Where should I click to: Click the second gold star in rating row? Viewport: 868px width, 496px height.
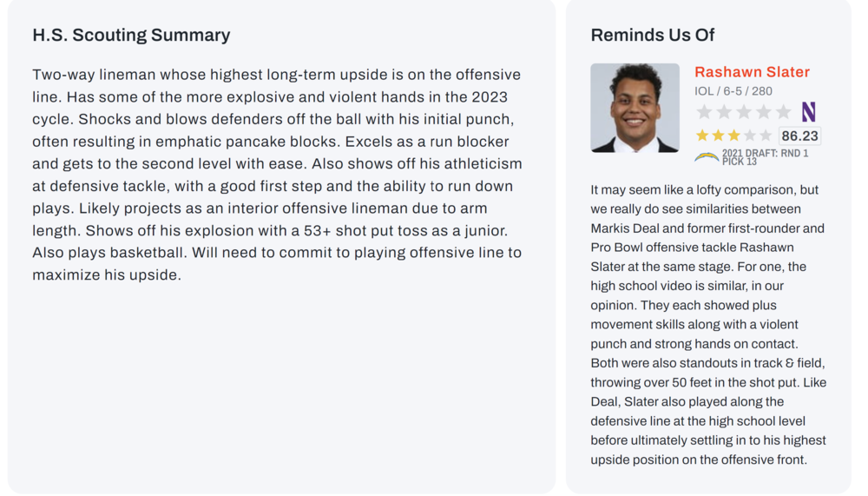point(718,136)
